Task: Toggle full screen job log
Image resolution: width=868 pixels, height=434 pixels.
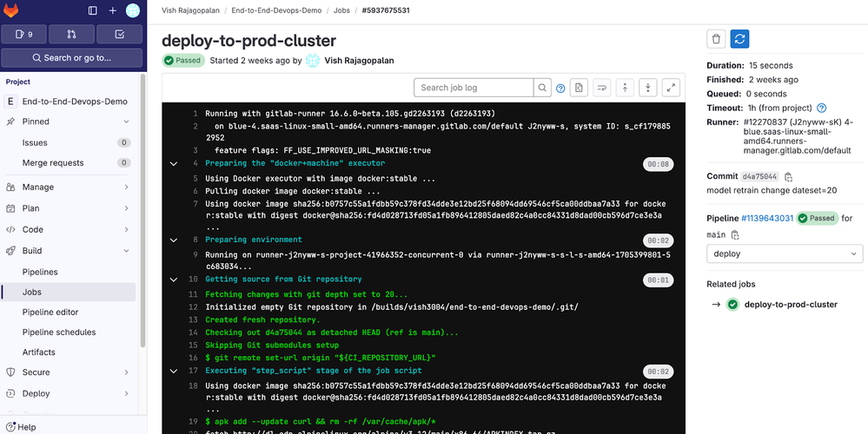Action: [x=671, y=88]
